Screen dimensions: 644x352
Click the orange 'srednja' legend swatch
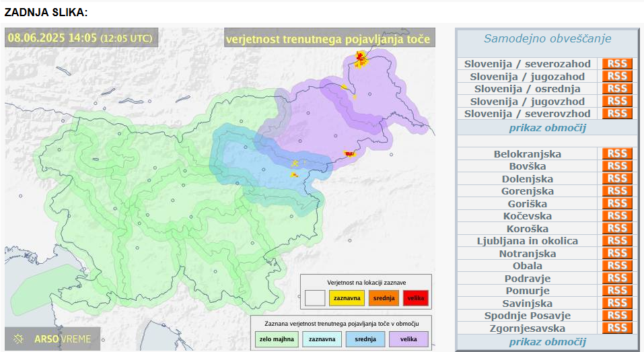[384, 297]
